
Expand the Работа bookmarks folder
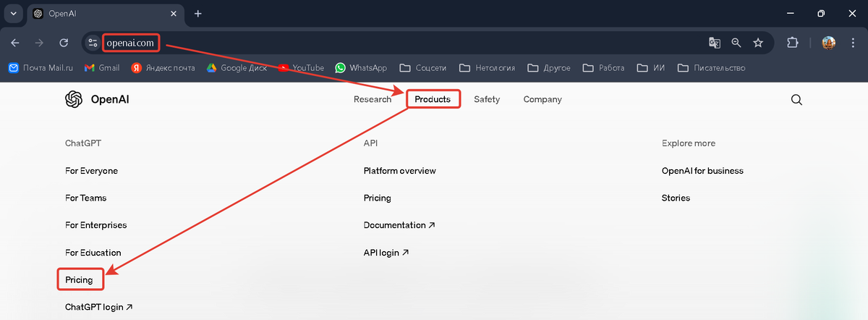pyautogui.click(x=604, y=68)
